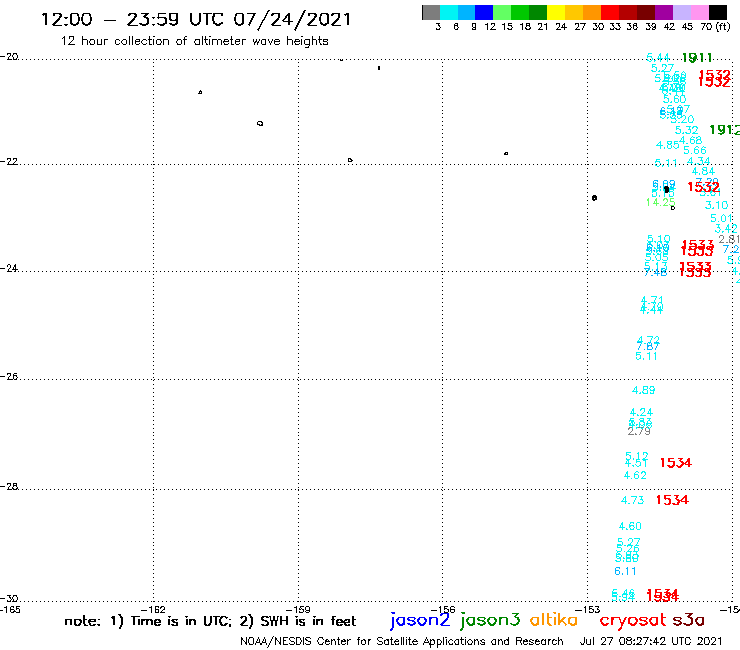Click the blue wave height value '7.87'

[x=648, y=347]
